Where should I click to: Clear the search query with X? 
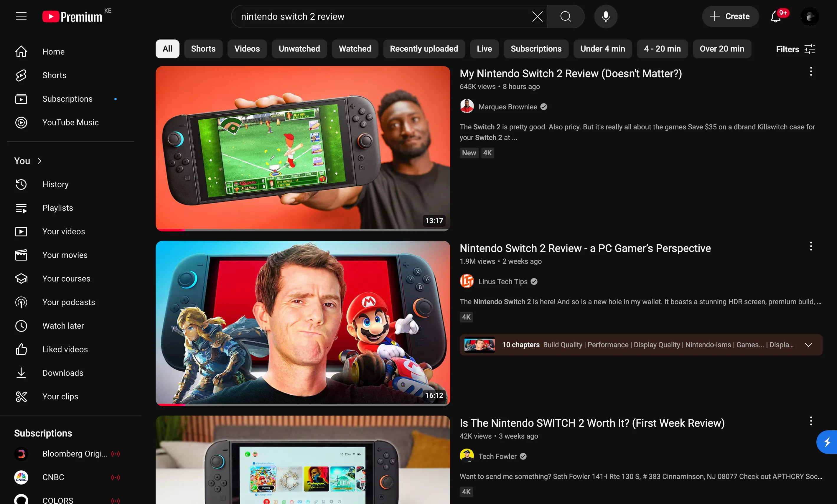click(x=537, y=16)
